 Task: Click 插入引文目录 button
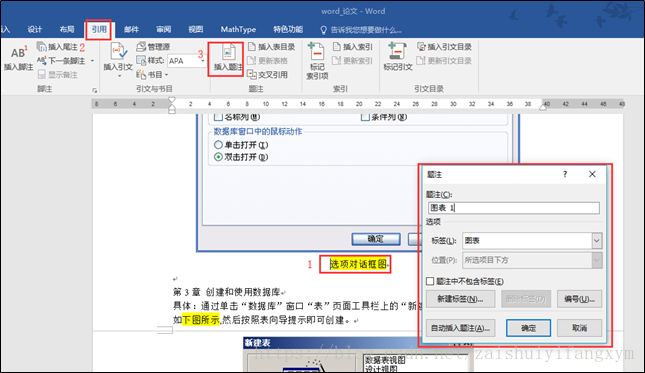(444, 47)
